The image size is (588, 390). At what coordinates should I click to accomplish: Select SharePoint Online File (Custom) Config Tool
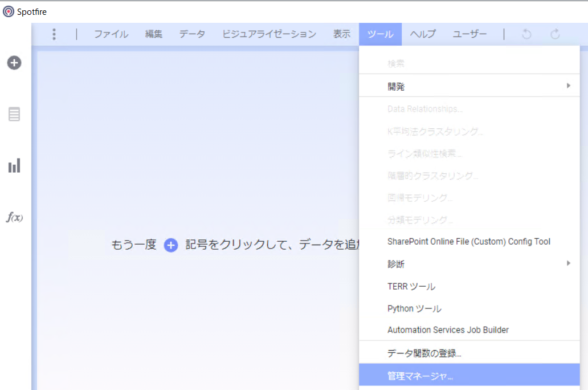[x=469, y=242]
